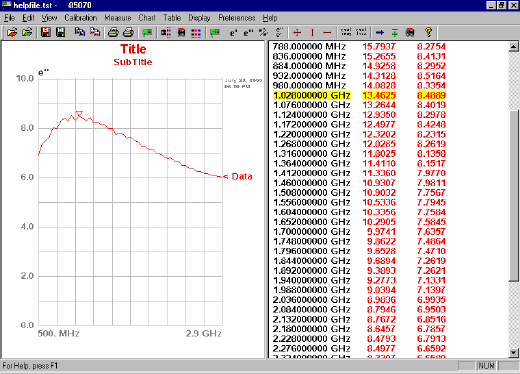Image resolution: width=520 pixels, height=374 pixels.
Task: Select the 1.700000000 GHz row frequency
Action: point(312,232)
